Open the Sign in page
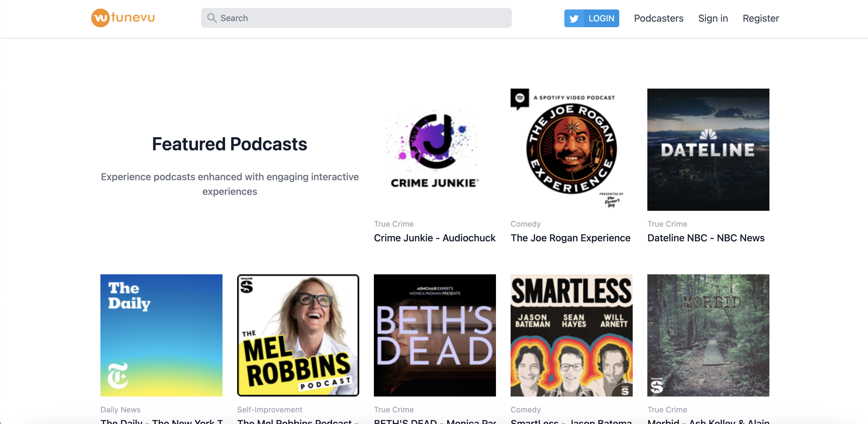Viewport: 868px width, 424px height. tap(713, 18)
